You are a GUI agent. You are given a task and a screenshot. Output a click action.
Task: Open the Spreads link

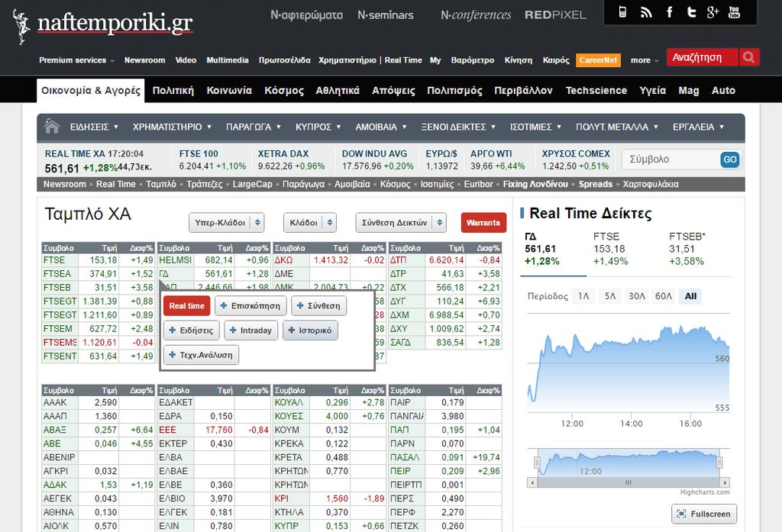596,184
